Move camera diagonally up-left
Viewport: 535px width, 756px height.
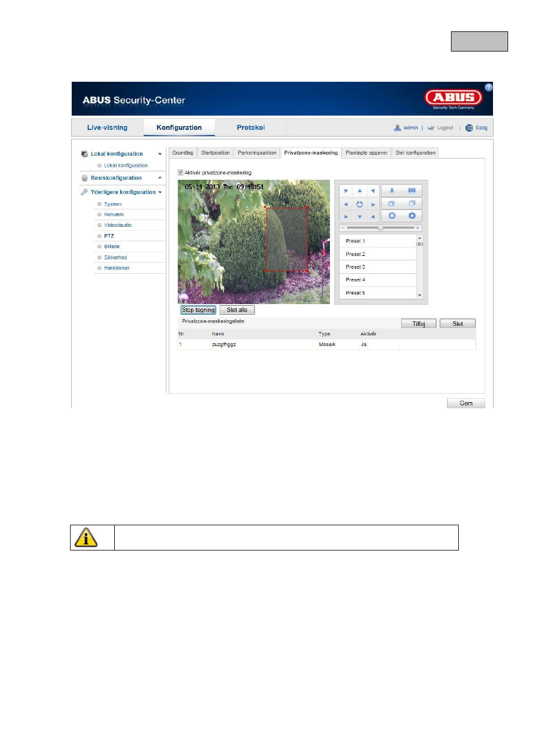pyautogui.click(x=346, y=191)
